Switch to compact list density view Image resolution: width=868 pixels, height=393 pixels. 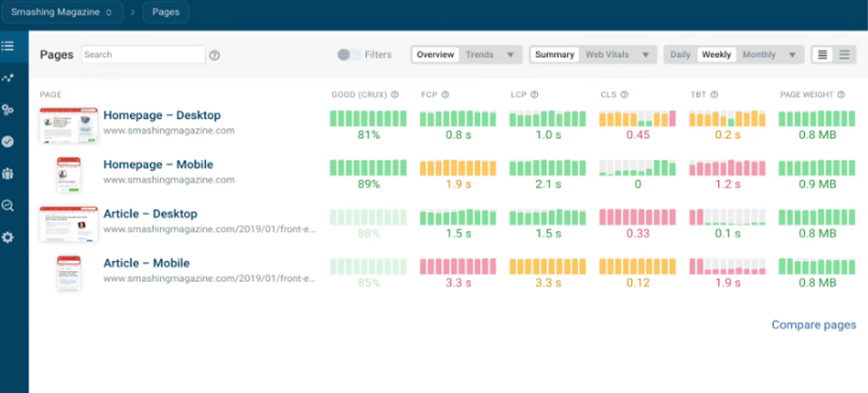844,55
